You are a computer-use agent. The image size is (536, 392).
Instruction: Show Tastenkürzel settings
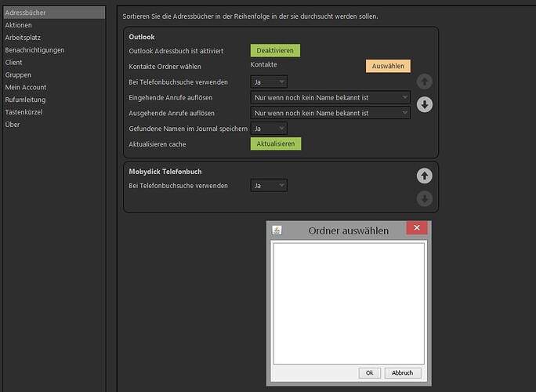tap(24, 112)
